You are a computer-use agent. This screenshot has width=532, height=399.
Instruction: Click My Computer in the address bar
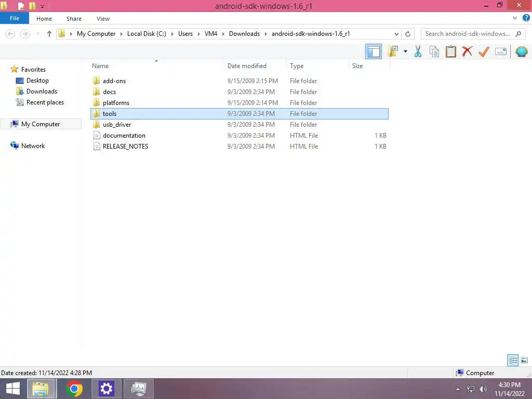pyautogui.click(x=96, y=34)
